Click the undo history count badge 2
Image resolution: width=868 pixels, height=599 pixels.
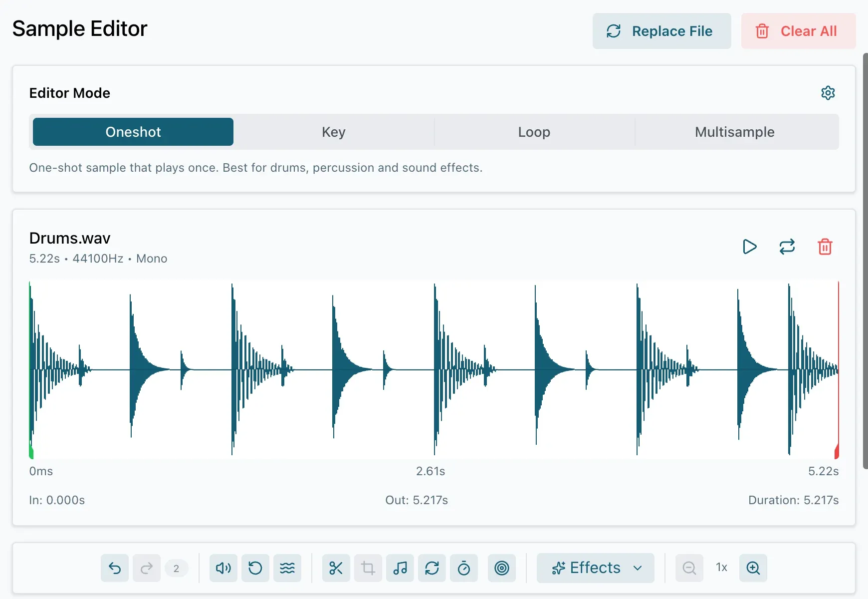176,568
